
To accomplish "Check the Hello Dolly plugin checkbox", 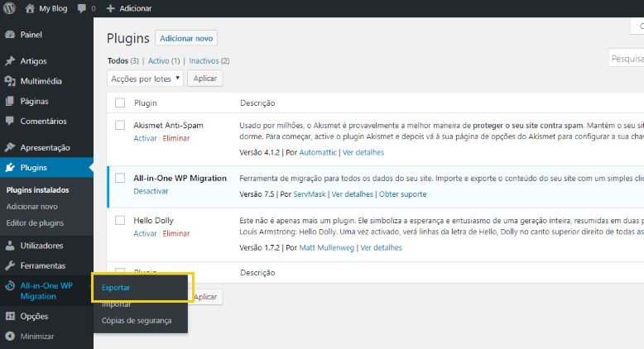I will tap(120, 220).
